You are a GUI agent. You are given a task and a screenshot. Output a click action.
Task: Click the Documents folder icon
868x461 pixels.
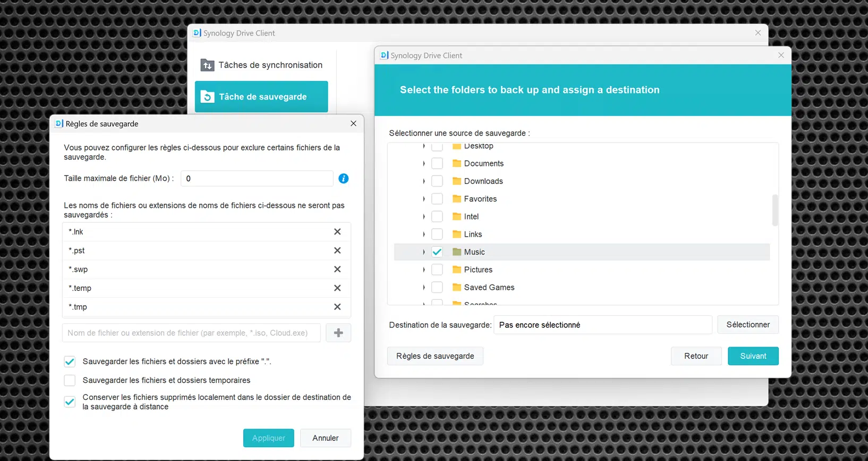point(457,163)
